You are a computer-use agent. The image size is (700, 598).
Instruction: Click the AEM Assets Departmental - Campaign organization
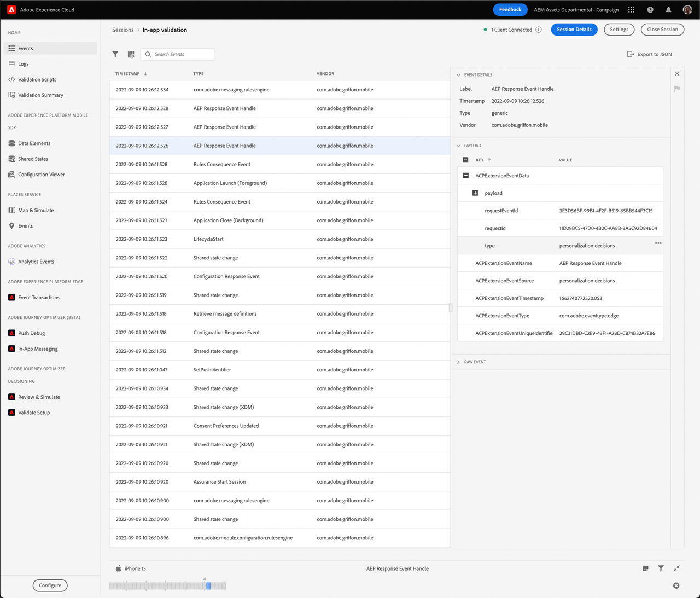(576, 10)
